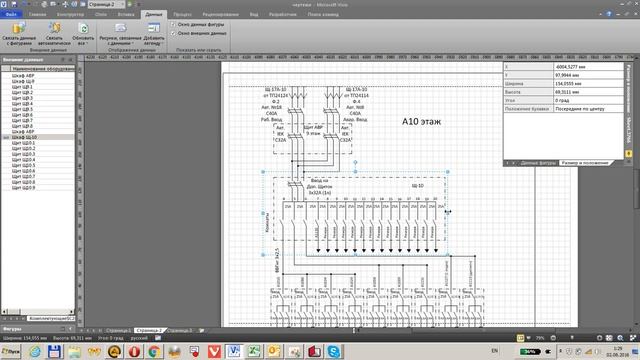Close the 'Внешние данные' panel

pyautogui.click(x=71, y=60)
